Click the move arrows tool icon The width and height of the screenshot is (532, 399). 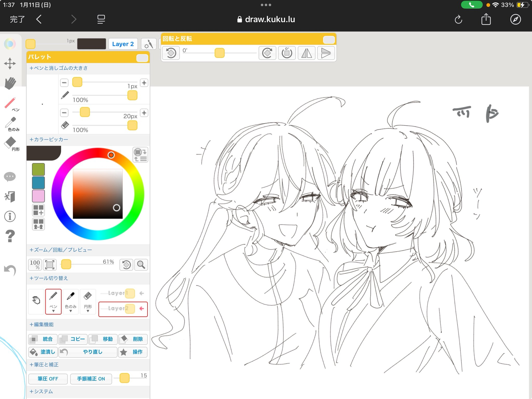10,63
